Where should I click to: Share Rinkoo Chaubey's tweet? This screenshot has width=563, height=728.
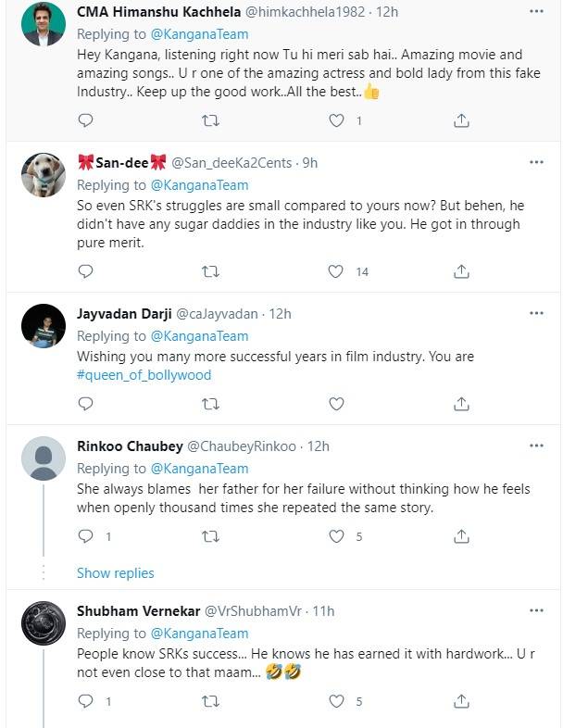coord(461,536)
